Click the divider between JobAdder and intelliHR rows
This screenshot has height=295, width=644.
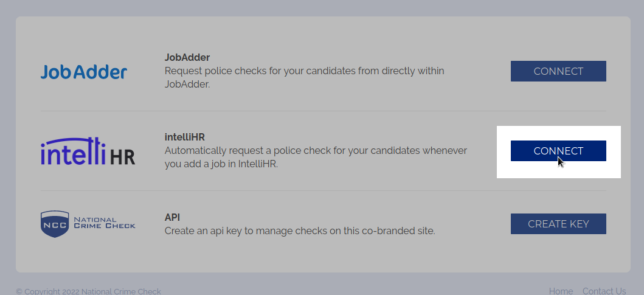click(x=323, y=111)
